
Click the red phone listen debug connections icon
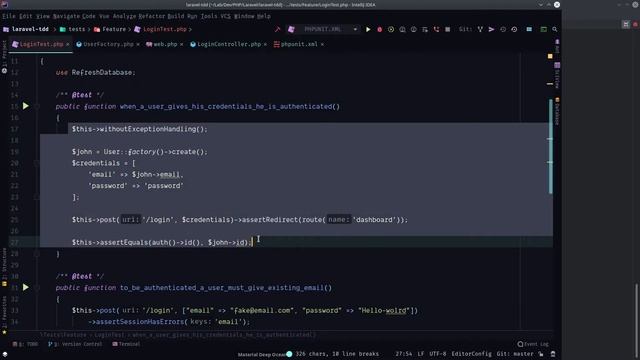point(436,29)
